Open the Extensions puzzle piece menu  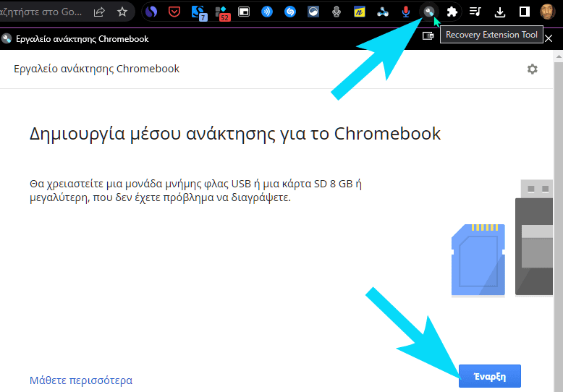tap(452, 12)
